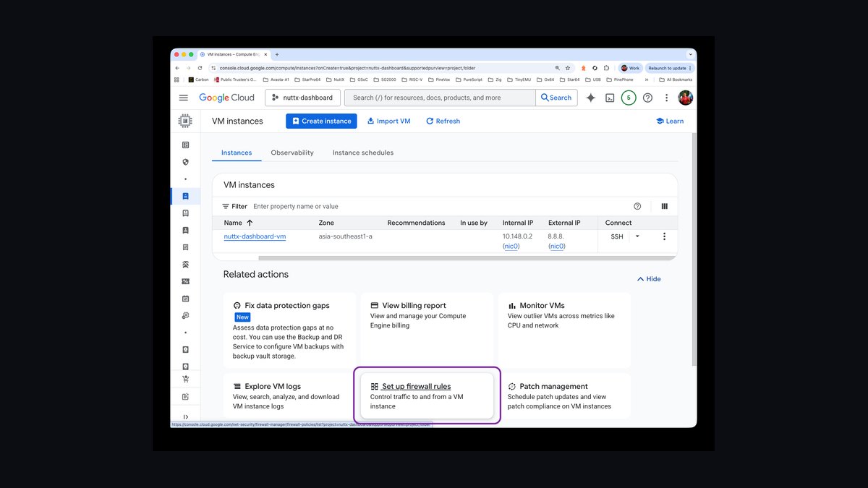Open the Fix data protection gaps card
This screenshot has height=488, width=868.
(x=289, y=330)
